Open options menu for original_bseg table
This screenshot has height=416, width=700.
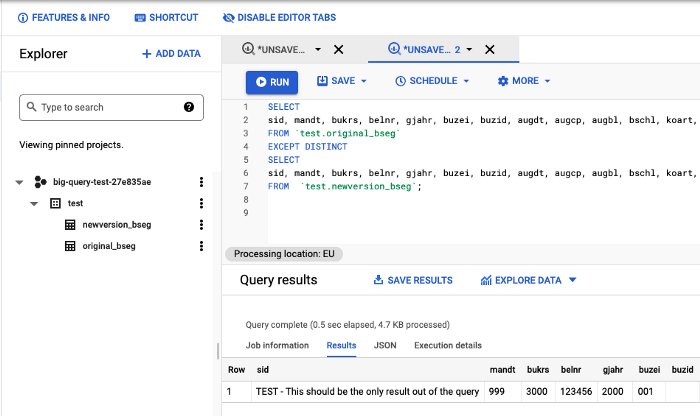point(201,246)
